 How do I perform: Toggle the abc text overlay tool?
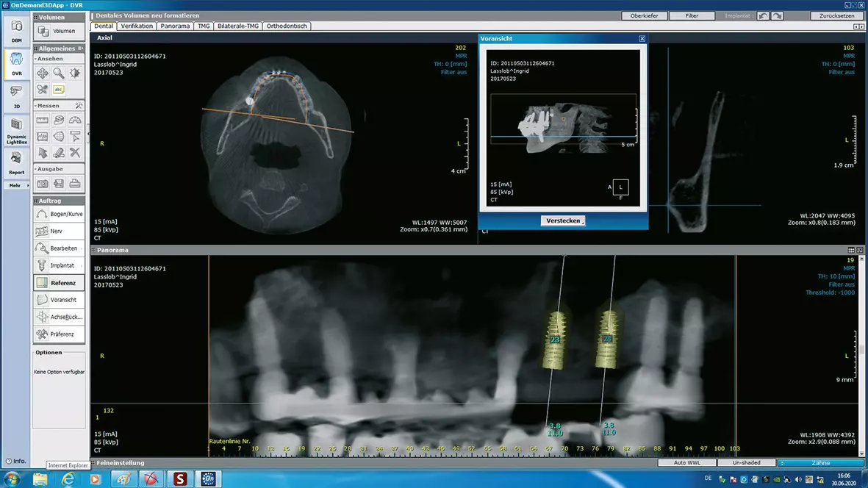point(59,89)
